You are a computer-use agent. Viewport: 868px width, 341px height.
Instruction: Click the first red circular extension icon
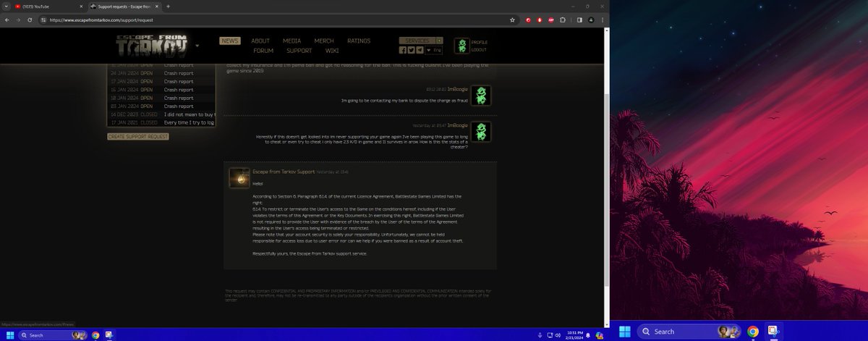[x=528, y=20]
